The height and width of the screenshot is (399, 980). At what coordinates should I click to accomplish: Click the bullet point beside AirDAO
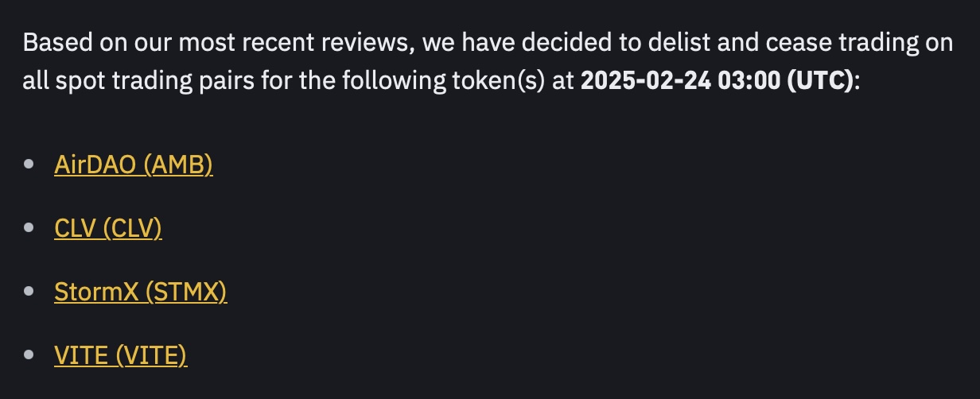(29, 165)
